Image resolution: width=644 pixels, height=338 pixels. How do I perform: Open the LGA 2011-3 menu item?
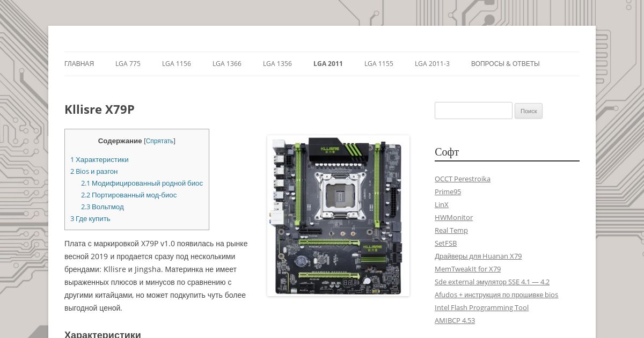pyautogui.click(x=432, y=63)
